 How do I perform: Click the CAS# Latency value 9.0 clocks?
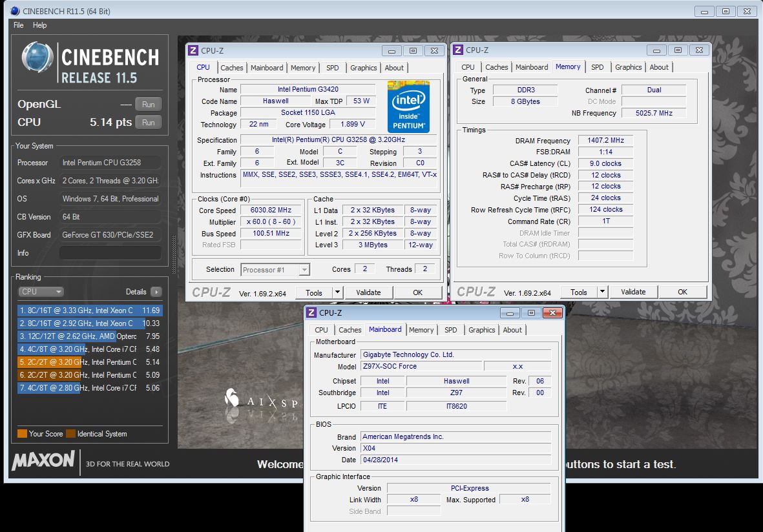coord(605,164)
